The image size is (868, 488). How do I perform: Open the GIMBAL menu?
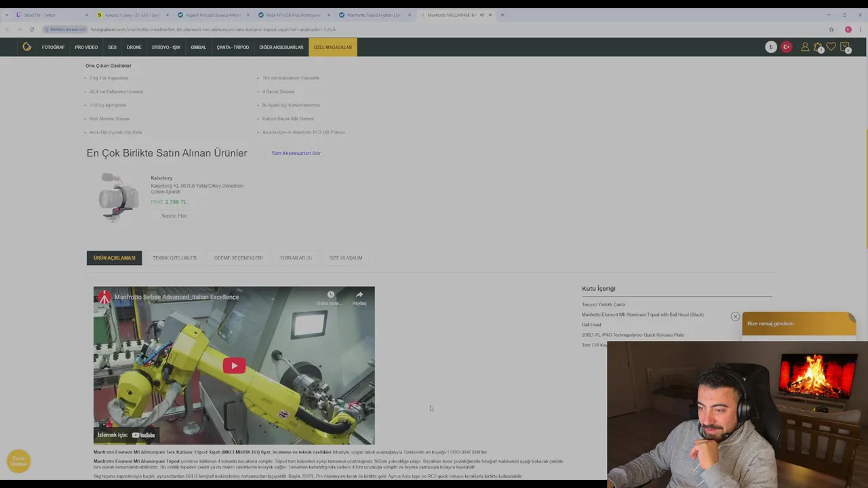pos(198,47)
